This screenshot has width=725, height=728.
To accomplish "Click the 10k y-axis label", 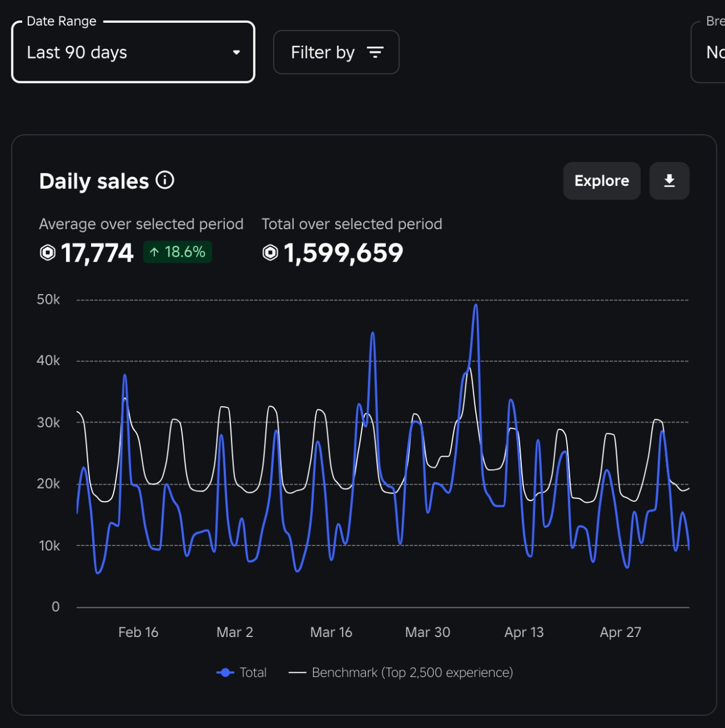I will (x=49, y=546).
